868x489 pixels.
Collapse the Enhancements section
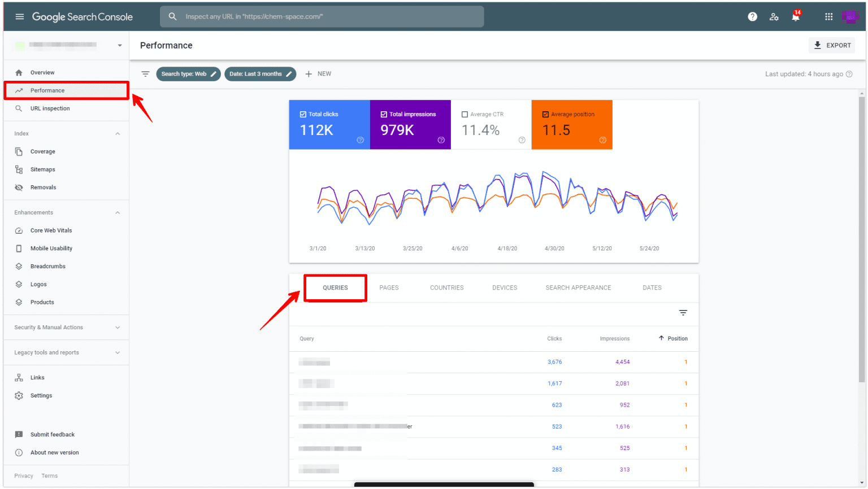[118, 213]
